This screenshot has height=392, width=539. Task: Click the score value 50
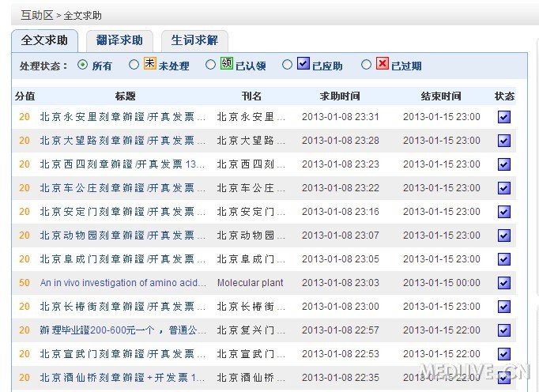[24, 283]
